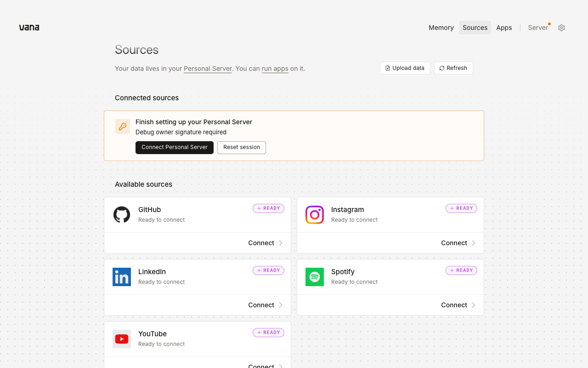Viewport: 588px width, 368px height.
Task: Click the LinkedIn logo icon
Action: tap(122, 277)
